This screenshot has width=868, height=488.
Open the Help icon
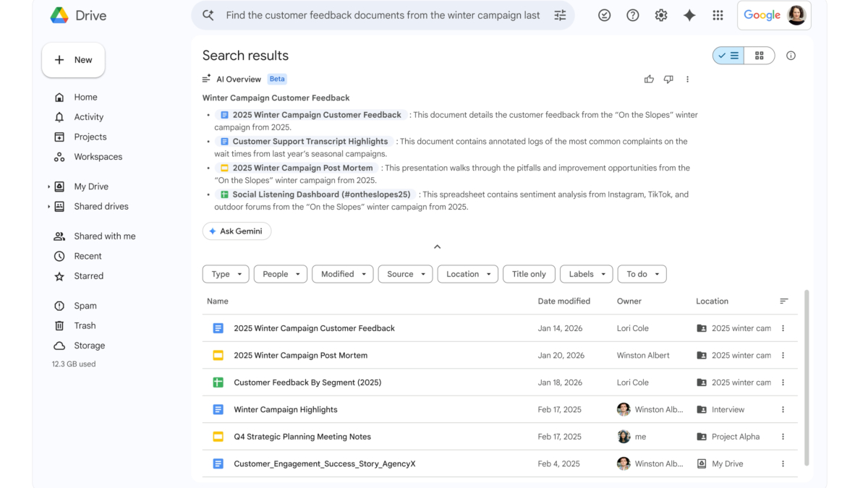click(632, 14)
